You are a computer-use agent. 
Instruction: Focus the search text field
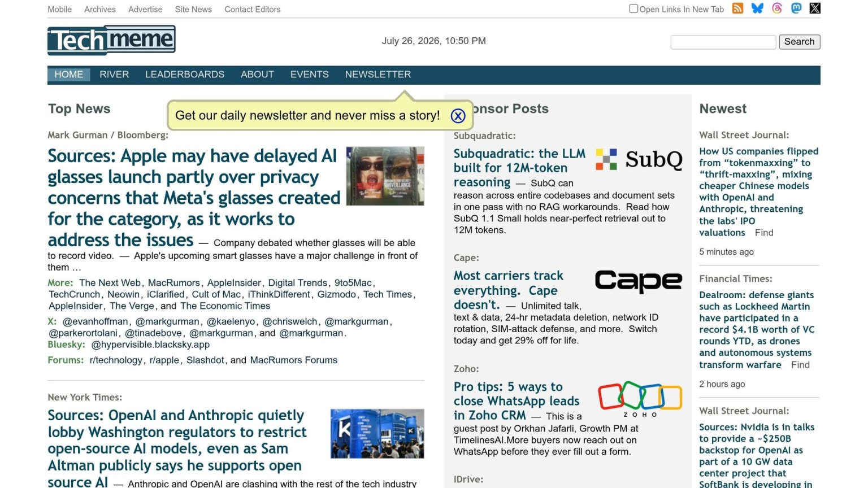pyautogui.click(x=723, y=42)
